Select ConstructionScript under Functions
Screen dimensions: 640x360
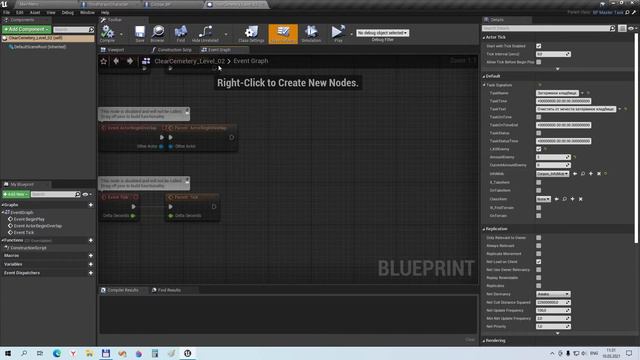(x=28, y=248)
